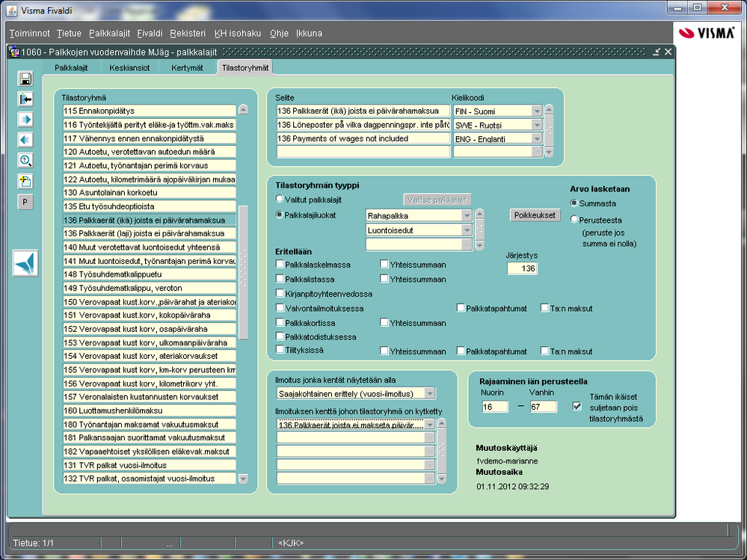Open the Rekisteri menu

tap(188, 34)
